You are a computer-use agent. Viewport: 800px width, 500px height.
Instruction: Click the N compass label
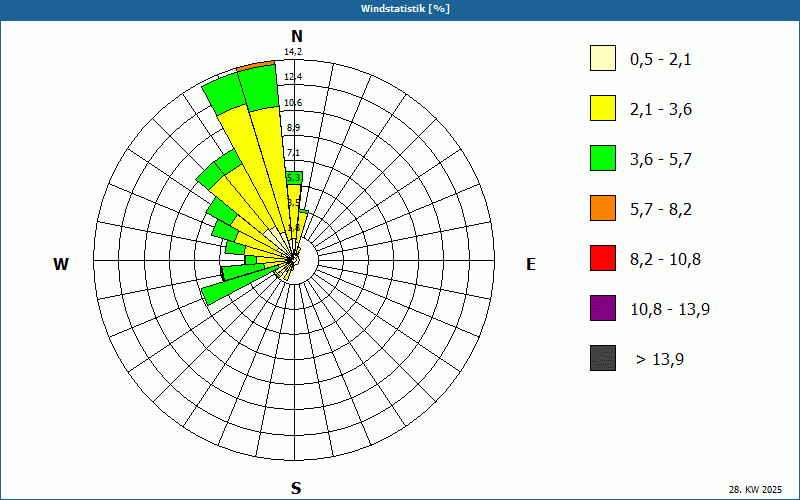[296, 36]
